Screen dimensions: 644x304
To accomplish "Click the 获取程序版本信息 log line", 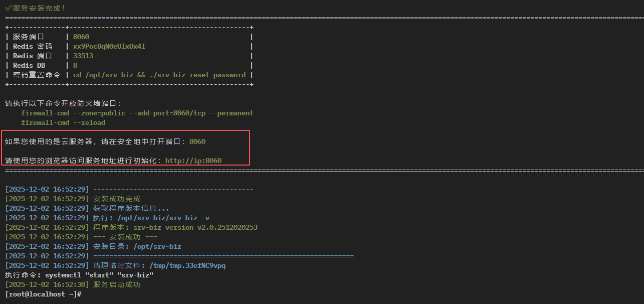I will pyautogui.click(x=131, y=209).
